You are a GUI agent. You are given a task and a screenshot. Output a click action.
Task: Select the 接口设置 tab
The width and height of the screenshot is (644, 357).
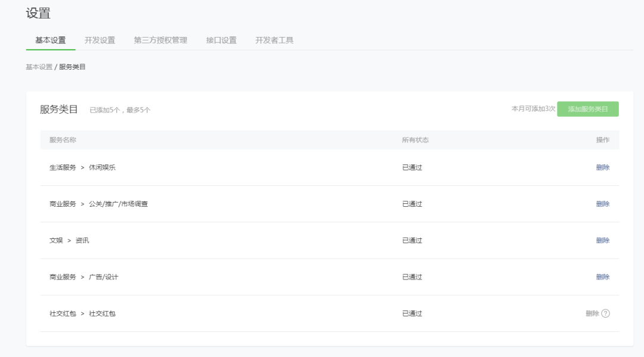tap(221, 40)
